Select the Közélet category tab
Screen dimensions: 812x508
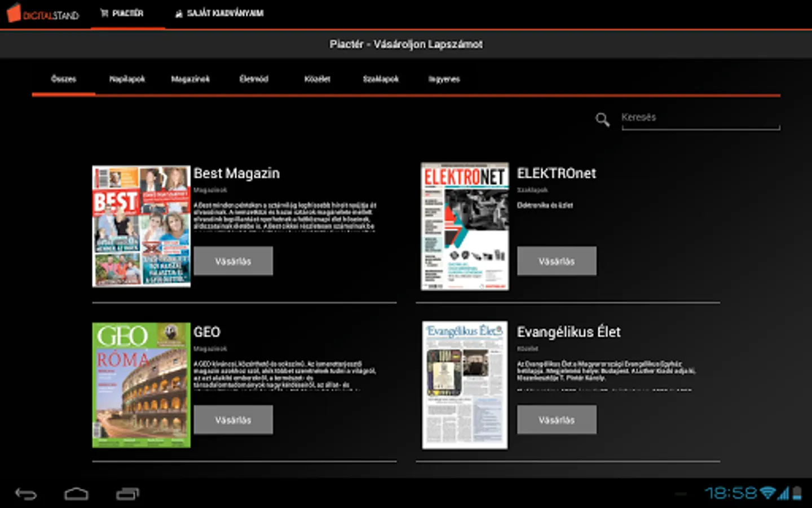[317, 79]
